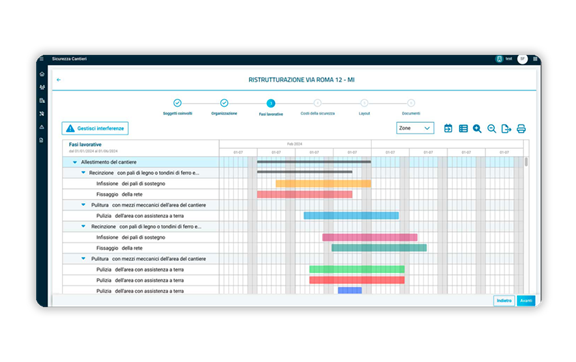Open the Zone dropdown
The width and height of the screenshot is (576, 362).
coord(415,128)
